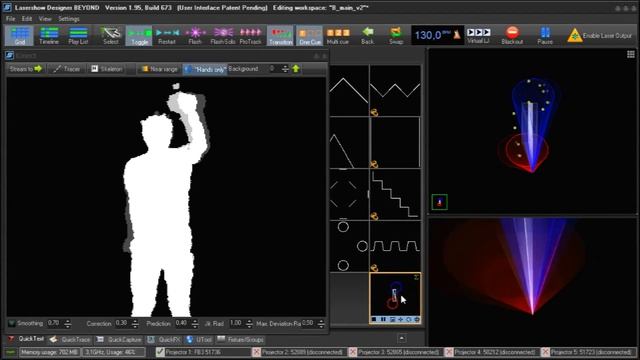The height and width of the screenshot is (360, 640).
Task: Select the zigzag wave cue
Action: click(x=395, y=91)
